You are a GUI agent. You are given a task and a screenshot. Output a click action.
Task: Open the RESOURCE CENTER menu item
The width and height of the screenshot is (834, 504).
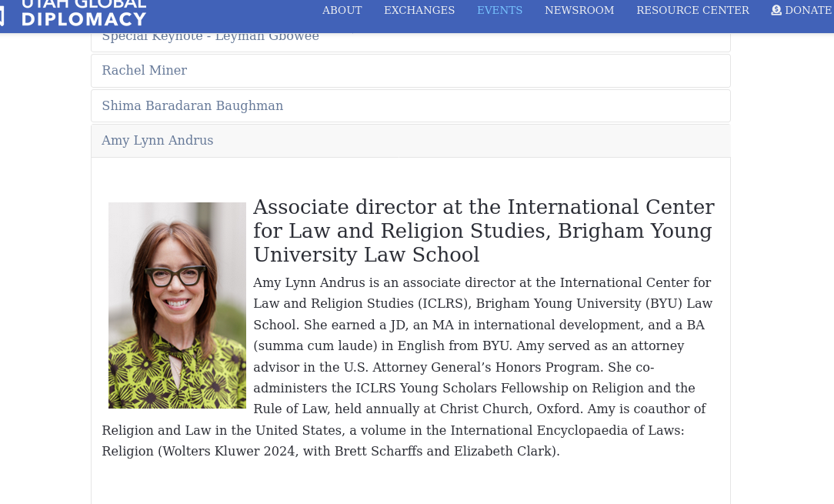[x=692, y=10]
